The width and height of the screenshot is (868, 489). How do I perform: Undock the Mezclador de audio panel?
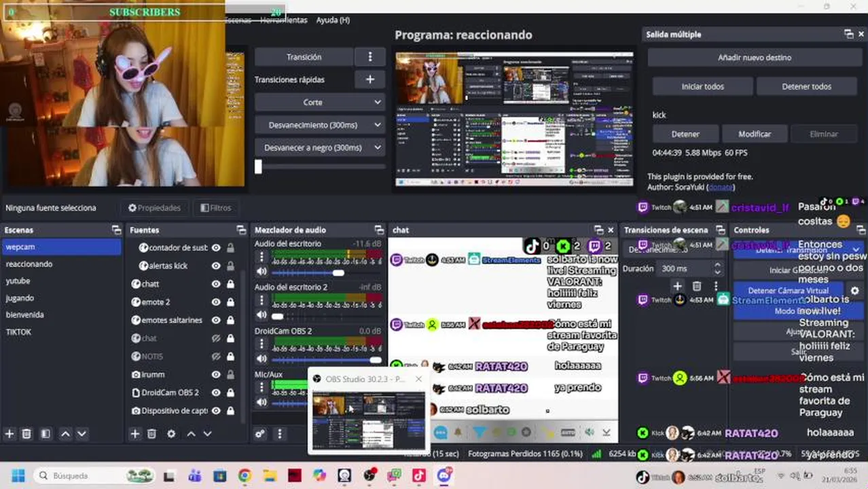coord(379,230)
